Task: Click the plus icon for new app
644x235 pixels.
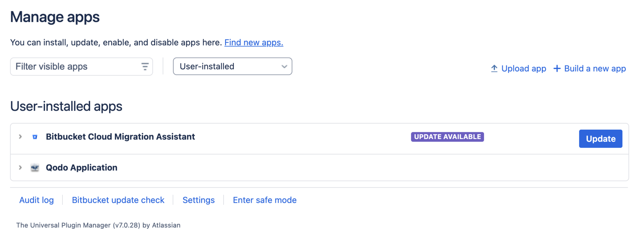Action: click(557, 69)
